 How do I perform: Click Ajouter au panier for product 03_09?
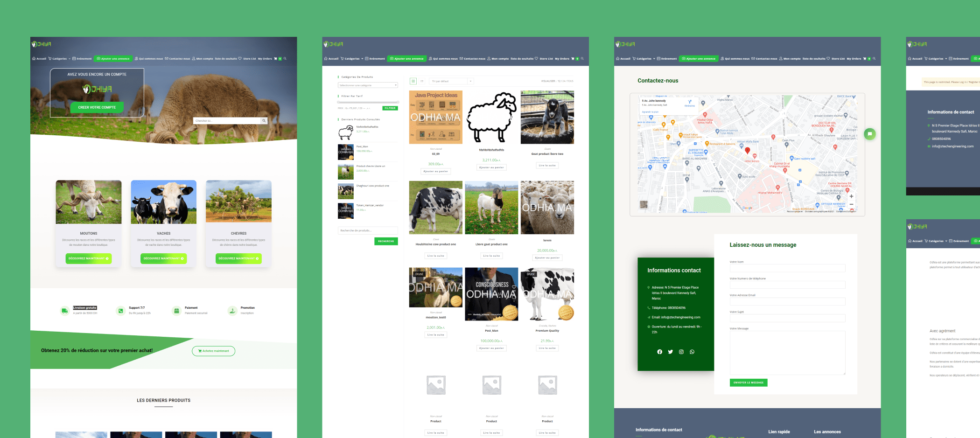(436, 171)
